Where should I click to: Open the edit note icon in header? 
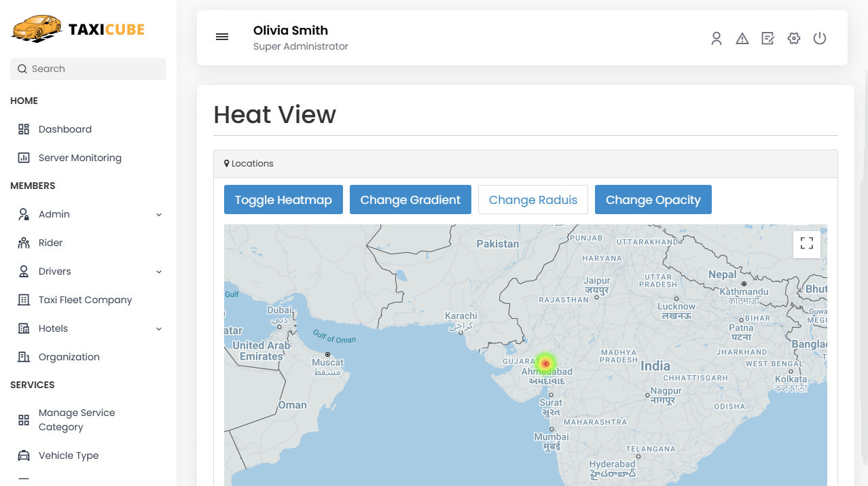click(x=767, y=39)
